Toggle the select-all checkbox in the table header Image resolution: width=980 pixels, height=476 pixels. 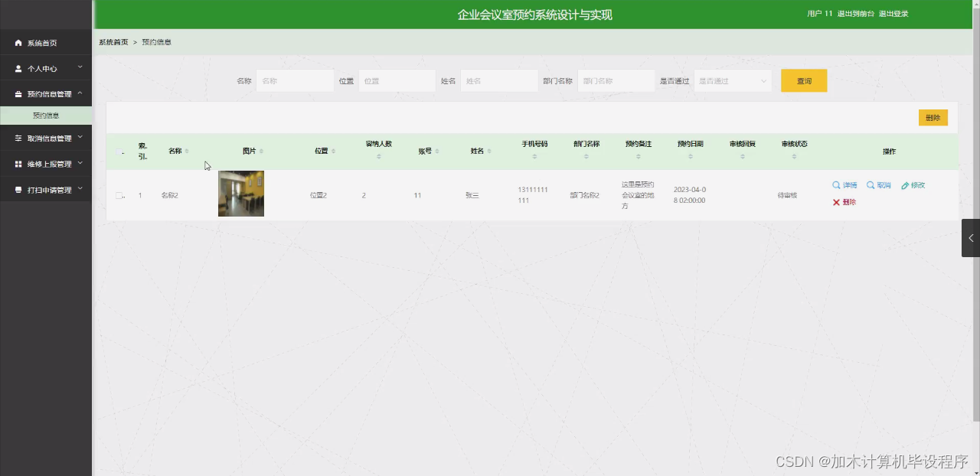119,151
